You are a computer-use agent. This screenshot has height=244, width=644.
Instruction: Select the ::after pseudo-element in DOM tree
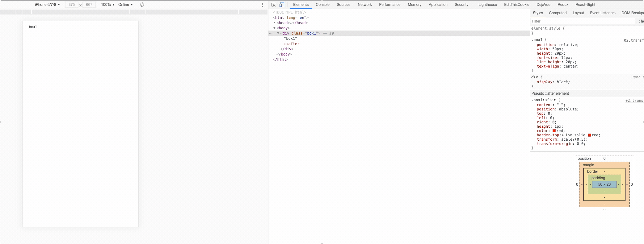[x=292, y=44]
